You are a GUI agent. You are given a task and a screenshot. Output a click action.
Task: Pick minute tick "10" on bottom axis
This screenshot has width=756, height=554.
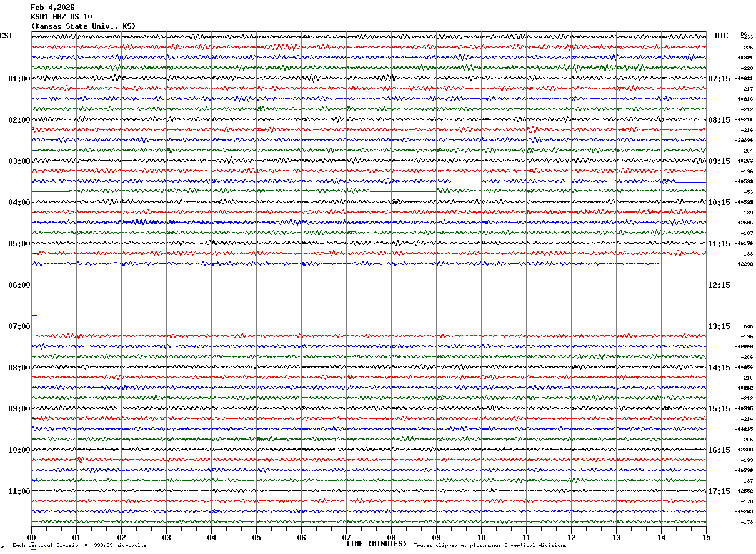(x=481, y=537)
